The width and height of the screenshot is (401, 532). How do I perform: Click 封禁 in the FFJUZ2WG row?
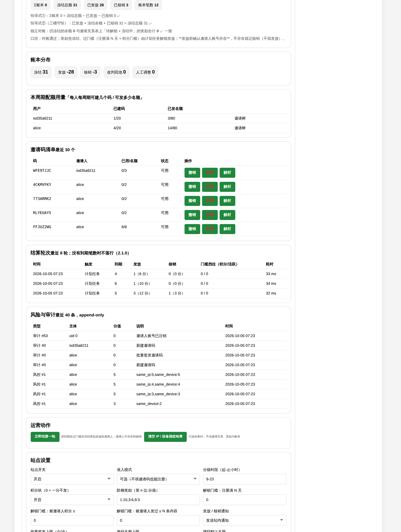[x=210, y=229]
